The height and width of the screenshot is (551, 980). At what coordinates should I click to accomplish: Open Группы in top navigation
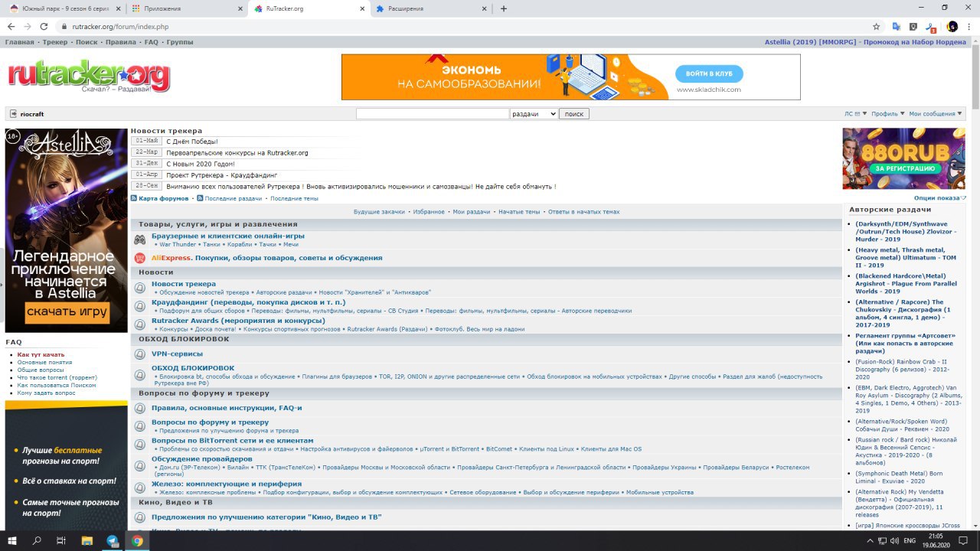180,42
